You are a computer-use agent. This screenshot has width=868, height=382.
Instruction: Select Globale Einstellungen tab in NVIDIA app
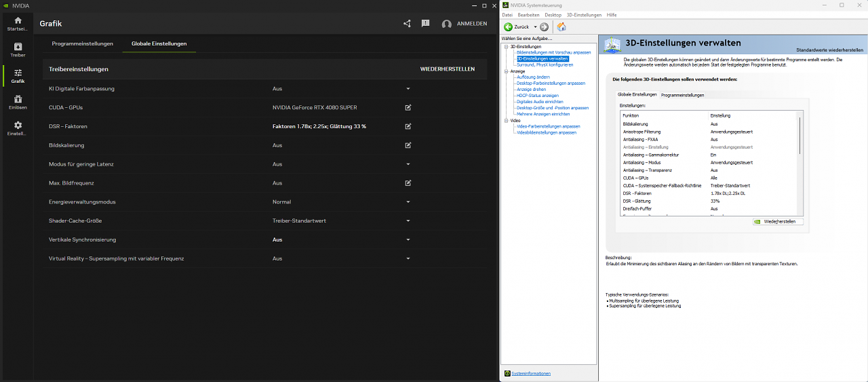pos(159,43)
